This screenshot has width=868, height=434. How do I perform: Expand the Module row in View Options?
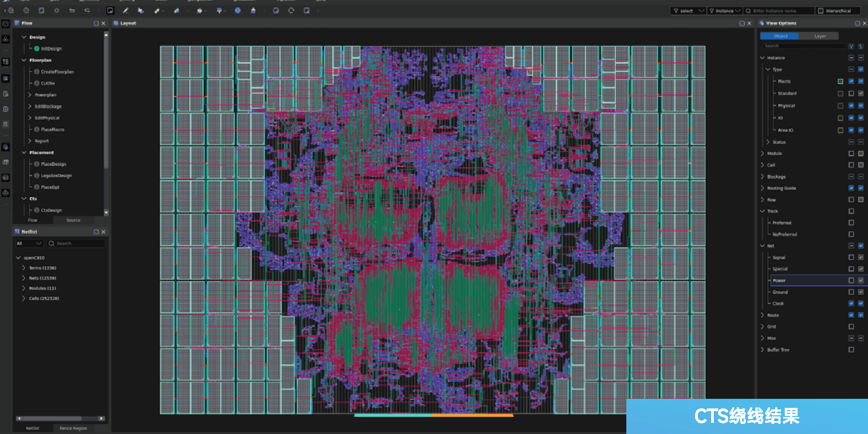tap(762, 154)
